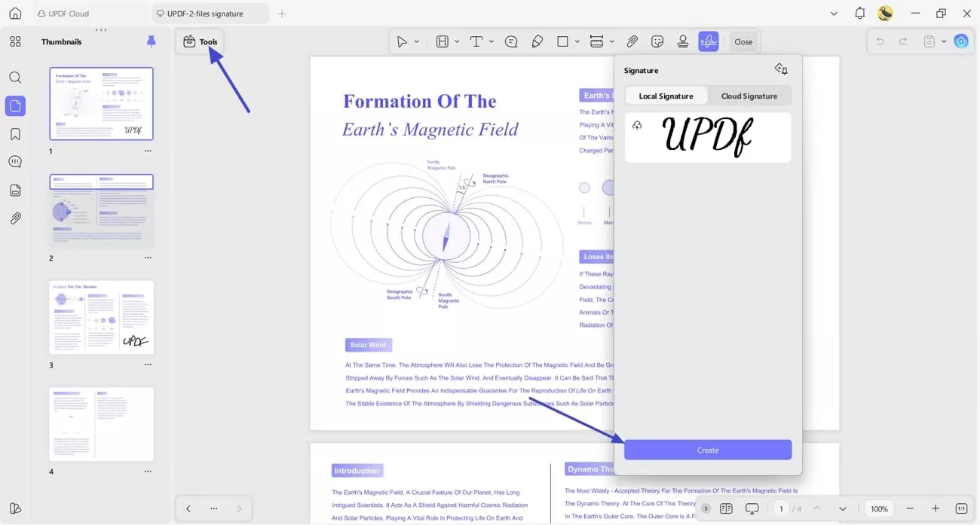This screenshot has height=525, width=980.
Task: Click the save file icon
Action: 929,41
